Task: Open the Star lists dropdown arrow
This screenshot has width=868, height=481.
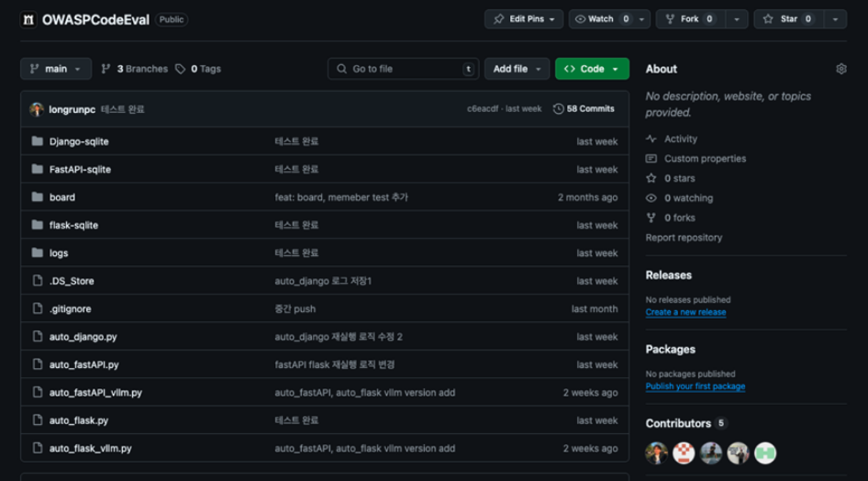Action: pos(835,19)
